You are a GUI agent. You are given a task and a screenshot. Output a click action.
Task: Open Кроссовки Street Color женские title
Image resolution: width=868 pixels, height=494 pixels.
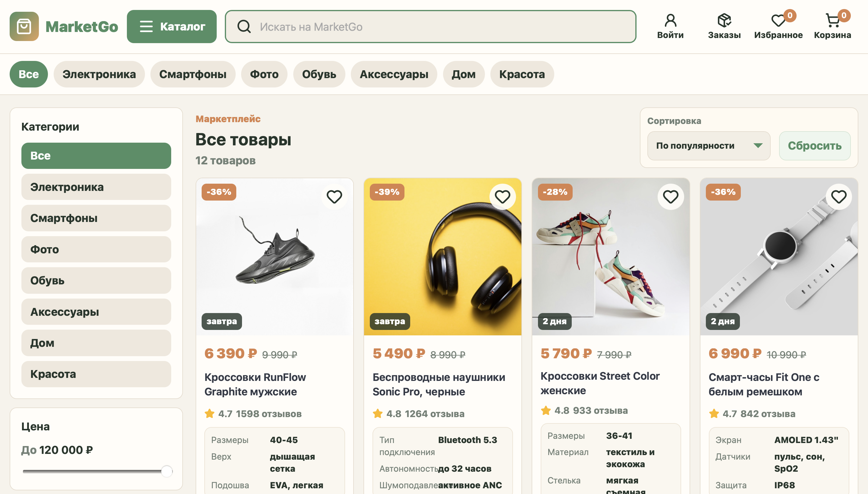(600, 383)
